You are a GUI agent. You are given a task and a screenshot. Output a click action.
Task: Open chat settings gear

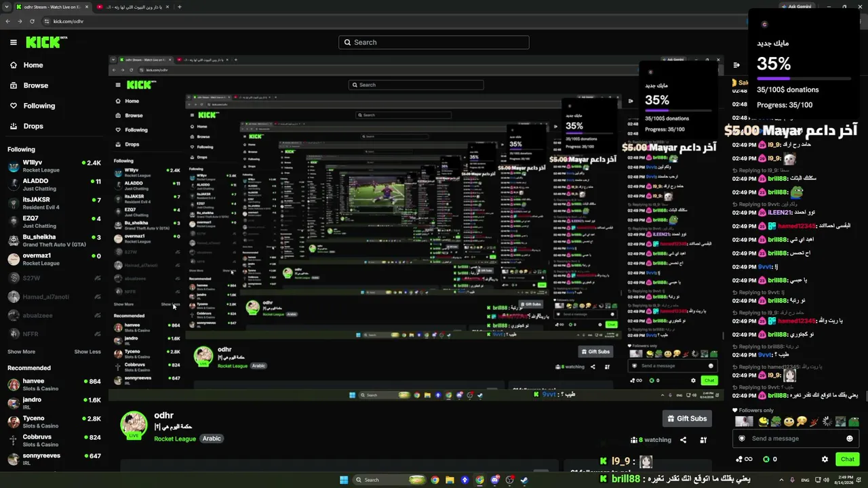825,459
